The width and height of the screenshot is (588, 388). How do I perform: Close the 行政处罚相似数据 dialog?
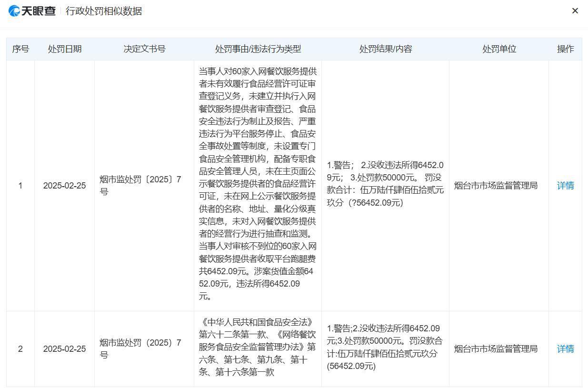[575, 11]
